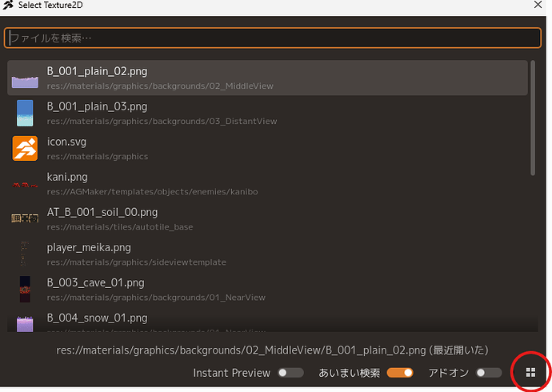Click B_004_snow_01.png purple thumbnail
Screen dimensions: 552x392
[25, 324]
